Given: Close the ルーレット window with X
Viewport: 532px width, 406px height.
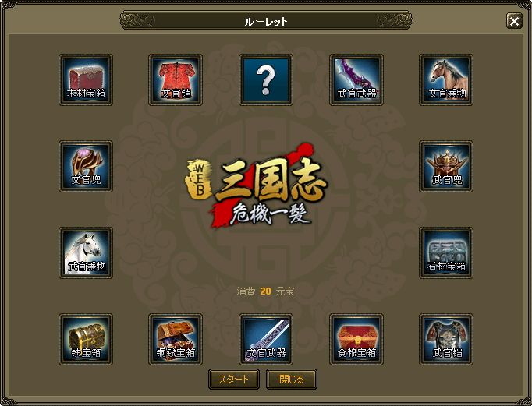Looking at the screenshot, I should coord(514,21).
